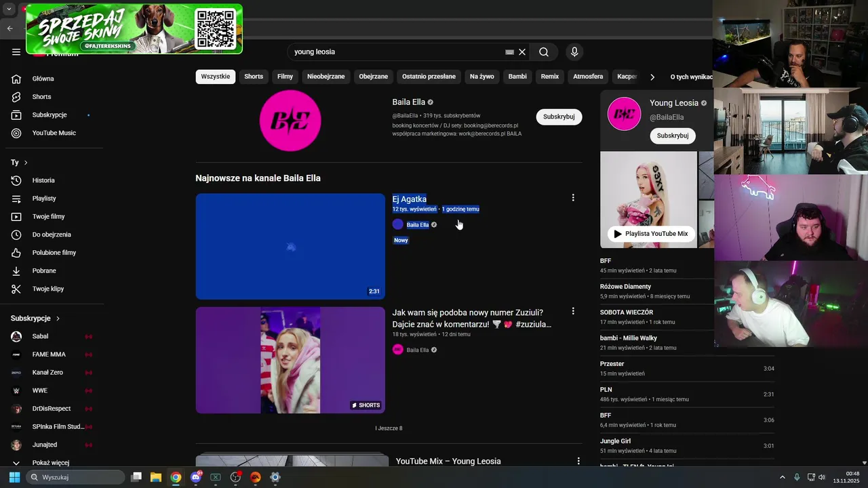
Task: Open the EA app from the taskbar
Action: pos(255,477)
